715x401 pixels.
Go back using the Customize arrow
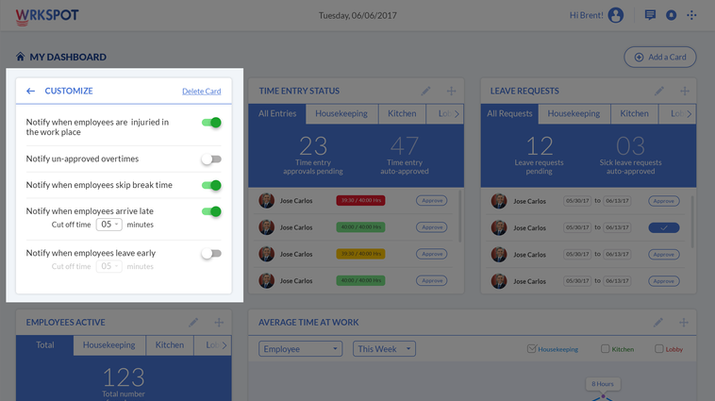tap(31, 91)
